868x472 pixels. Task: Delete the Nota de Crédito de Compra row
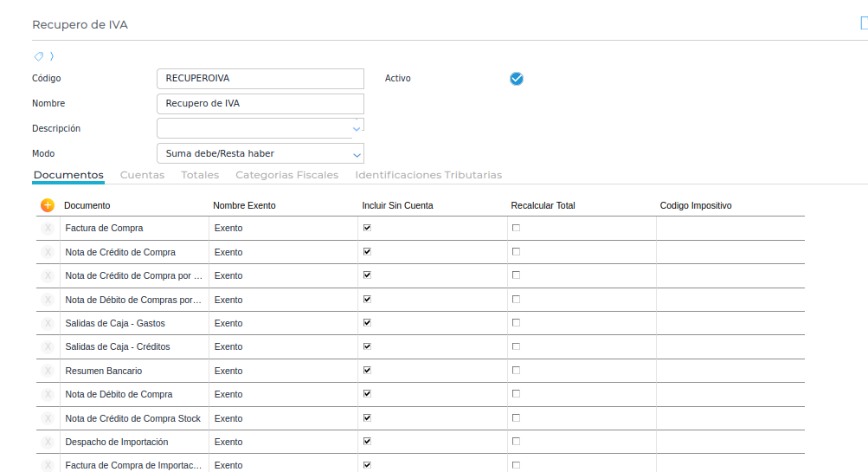tap(48, 252)
